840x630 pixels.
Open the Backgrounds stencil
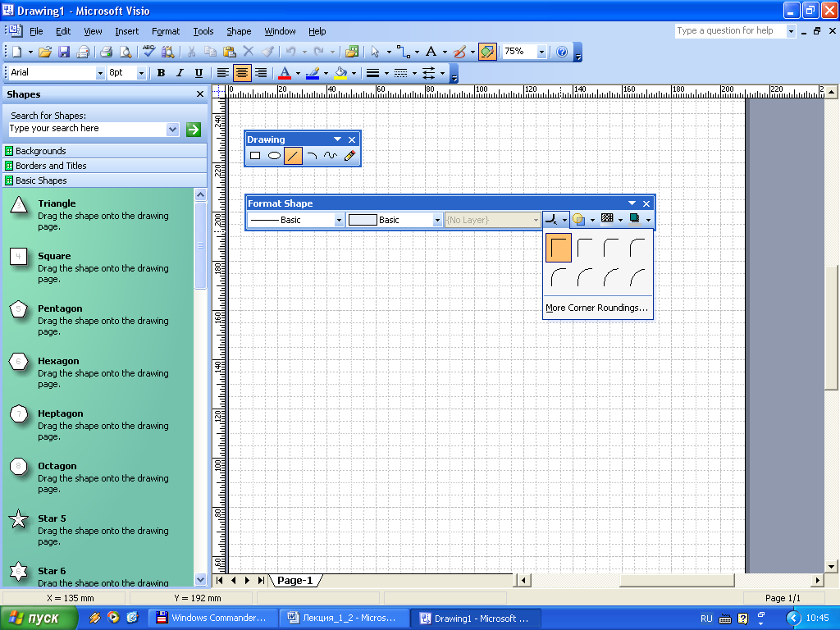(x=105, y=151)
